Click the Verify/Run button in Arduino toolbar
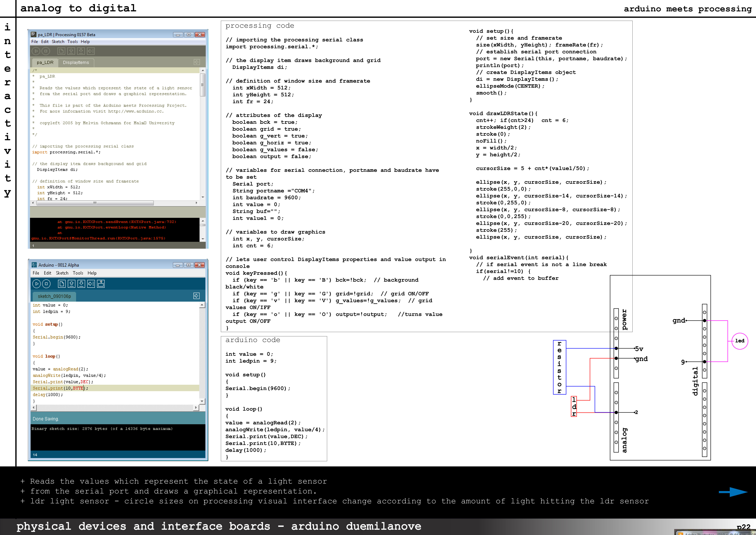This screenshot has width=756, height=535. [37, 284]
